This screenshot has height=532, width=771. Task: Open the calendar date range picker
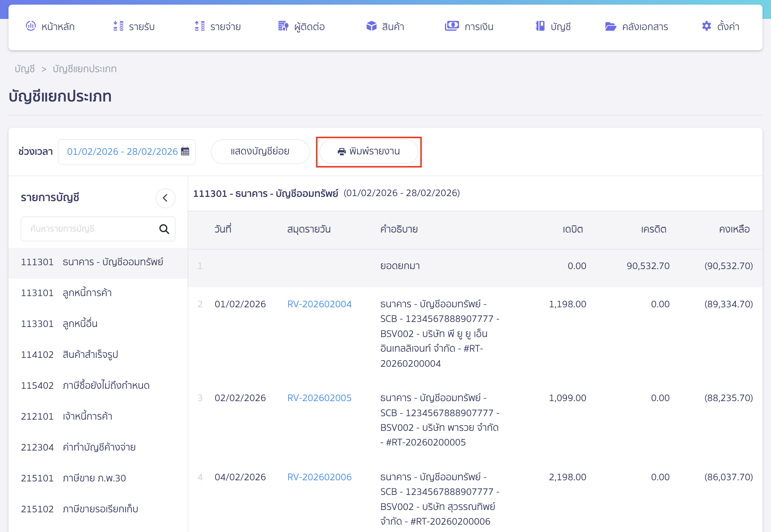point(185,151)
